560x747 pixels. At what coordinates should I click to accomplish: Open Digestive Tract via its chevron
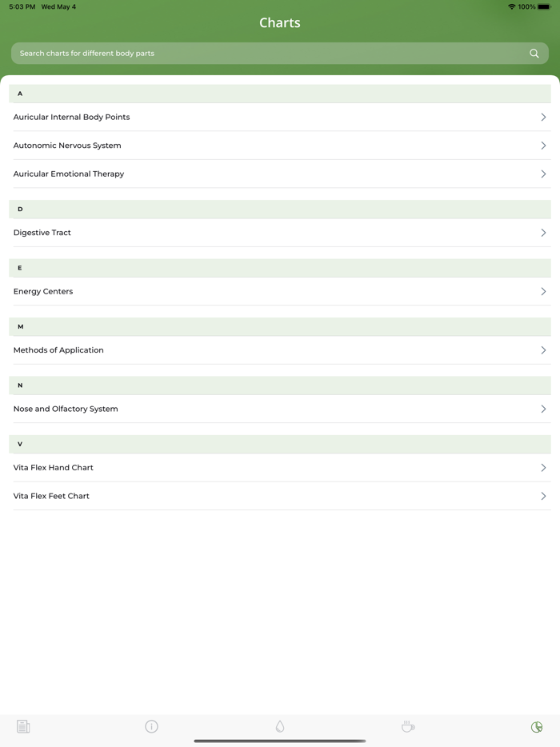543,233
